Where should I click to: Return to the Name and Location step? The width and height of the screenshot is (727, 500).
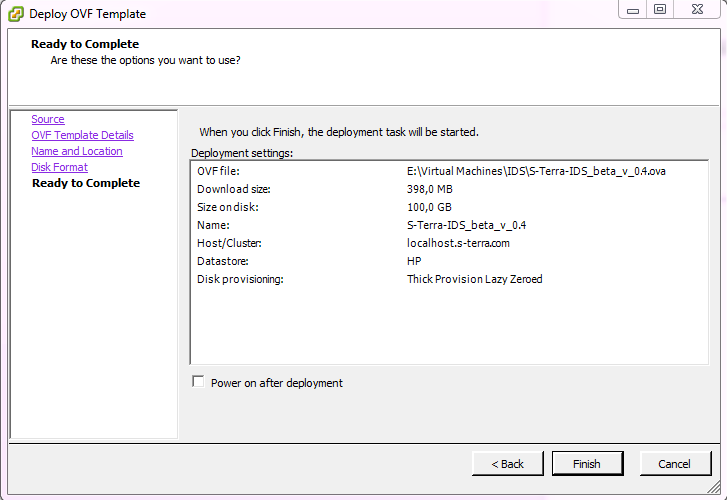[77, 151]
